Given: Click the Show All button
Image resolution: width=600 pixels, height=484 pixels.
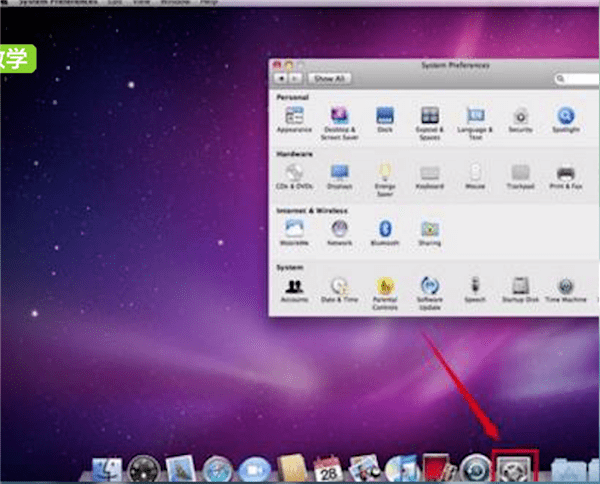Looking at the screenshot, I should 329,78.
